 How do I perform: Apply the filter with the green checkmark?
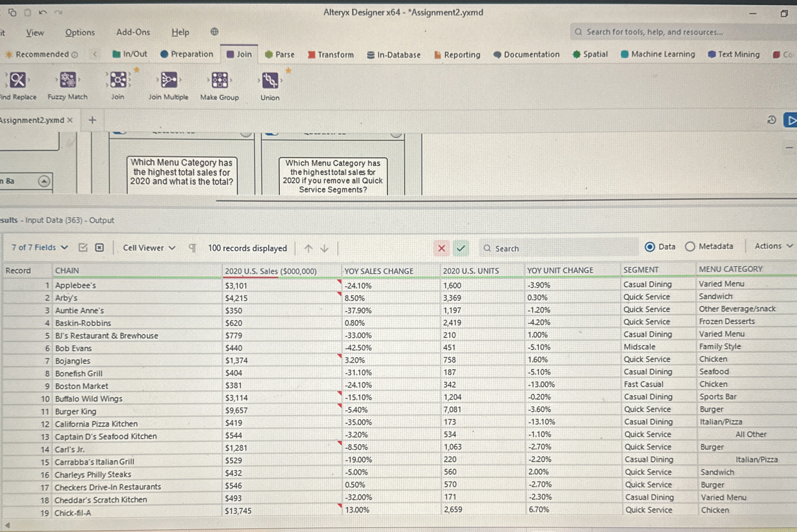tap(461, 248)
